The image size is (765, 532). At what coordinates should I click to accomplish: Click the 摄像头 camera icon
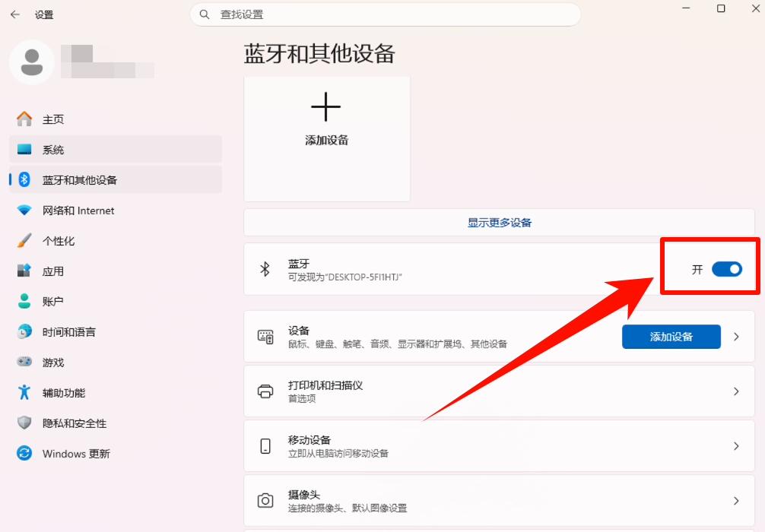[x=265, y=500]
